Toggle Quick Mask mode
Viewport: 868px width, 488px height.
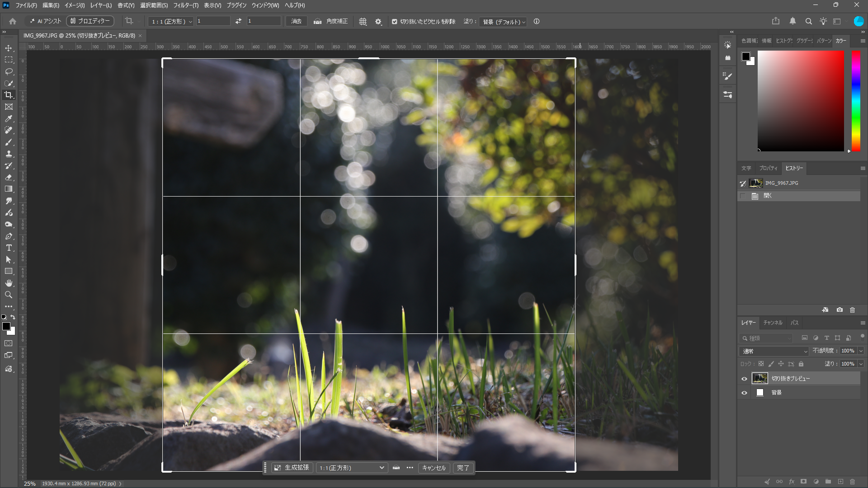[9, 343]
